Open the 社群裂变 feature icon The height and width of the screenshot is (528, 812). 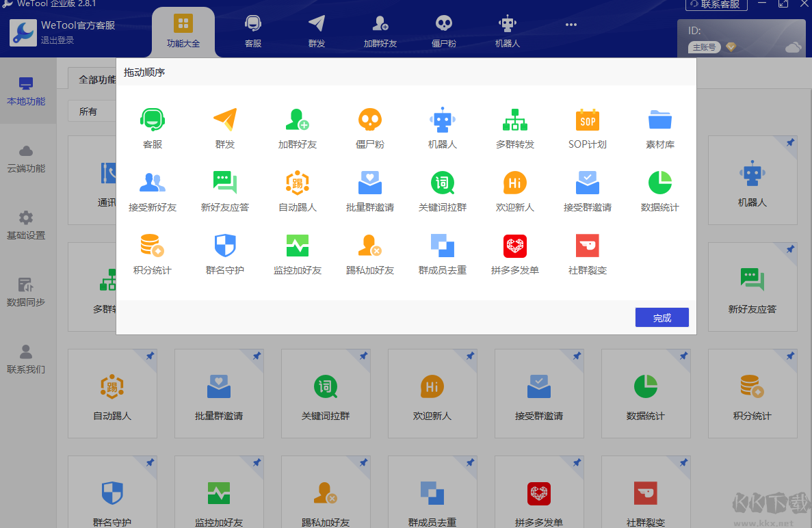587,246
